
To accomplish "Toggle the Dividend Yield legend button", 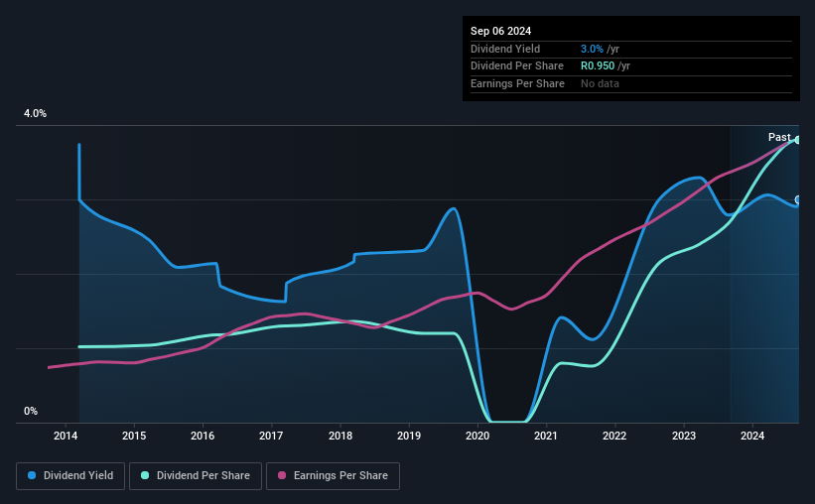I will pos(70,476).
